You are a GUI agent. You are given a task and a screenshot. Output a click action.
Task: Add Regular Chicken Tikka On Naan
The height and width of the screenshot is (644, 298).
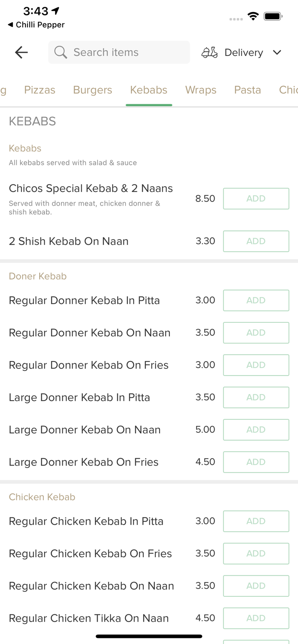click(256, 618)
